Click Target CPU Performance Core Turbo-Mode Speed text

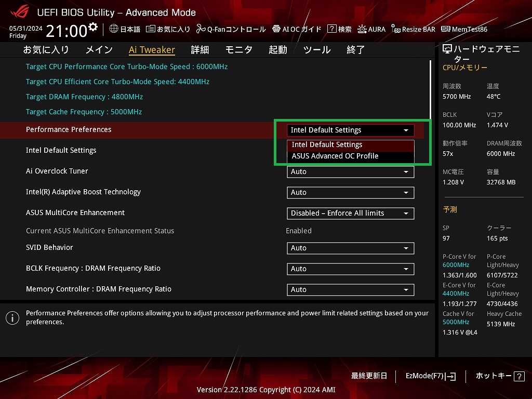click(x=127, y=67)
